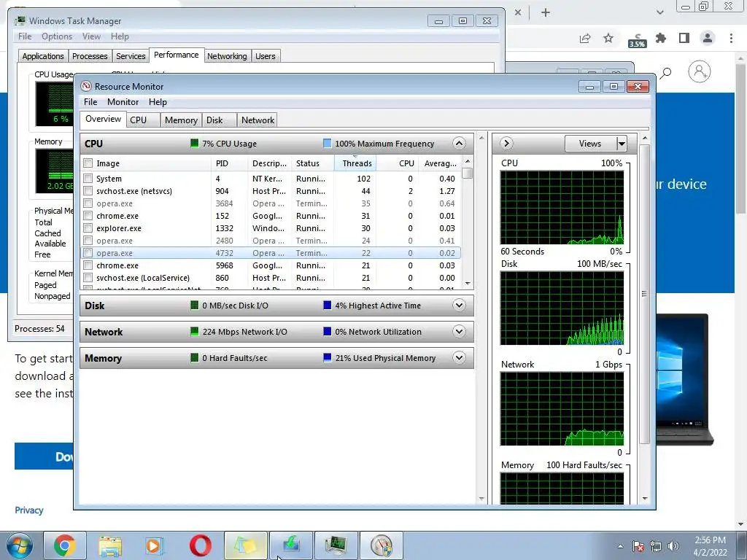Viewport: 747px width, 560px height.
Task: Click the Resource Monitor taskbar icon
Action: tap(382, 545)
